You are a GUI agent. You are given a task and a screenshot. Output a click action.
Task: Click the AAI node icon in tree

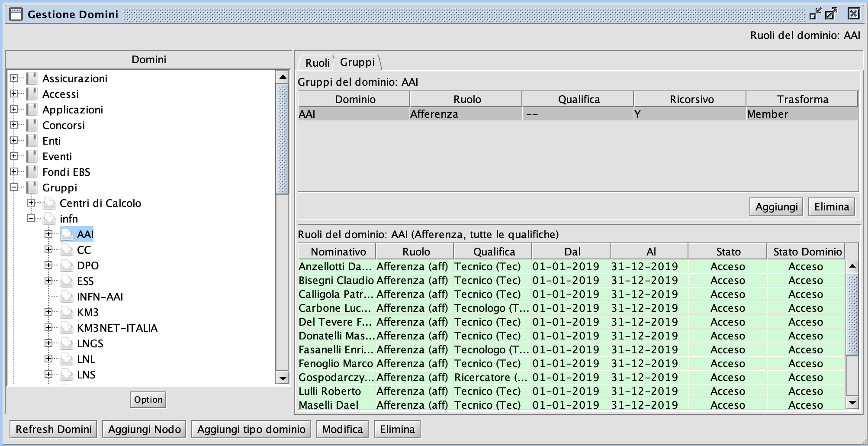pos(67,234)
